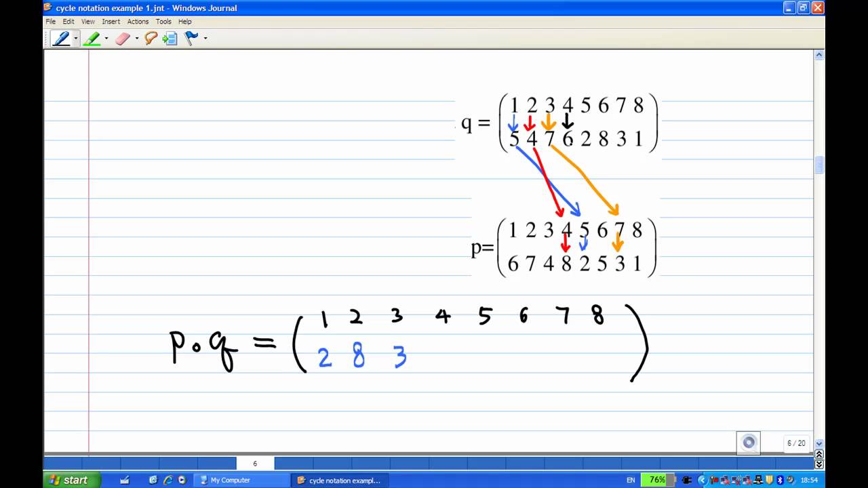Click the media player quick launch icon
The height and width of the screenshot is (488, 868).
pos(182,480)
